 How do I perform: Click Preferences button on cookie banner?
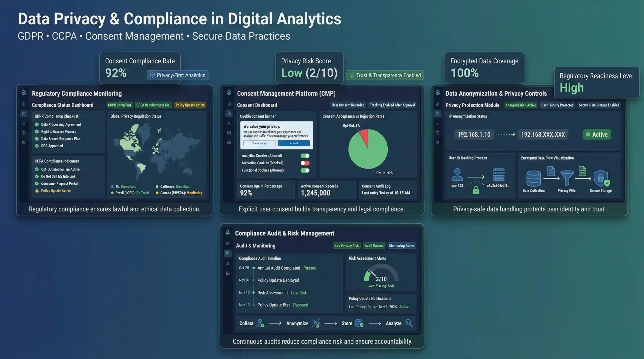click(x=259, y=143)
